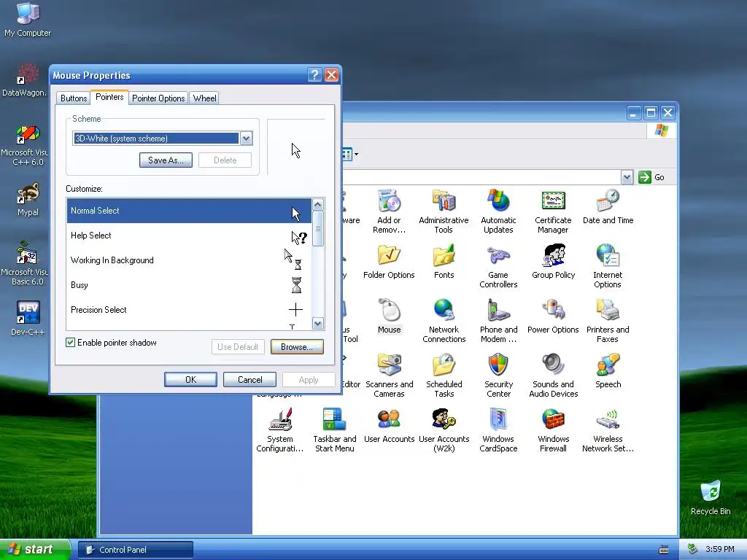Select the Mypal desktop shortcut
This screenshot has height=560, width=747.
pyautogui.click(x=28, y=200)
